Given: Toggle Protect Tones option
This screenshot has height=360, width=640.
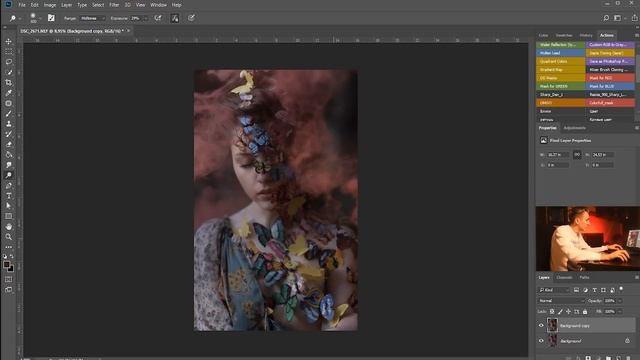Looking at the screenshot, I should coord(175,18).
